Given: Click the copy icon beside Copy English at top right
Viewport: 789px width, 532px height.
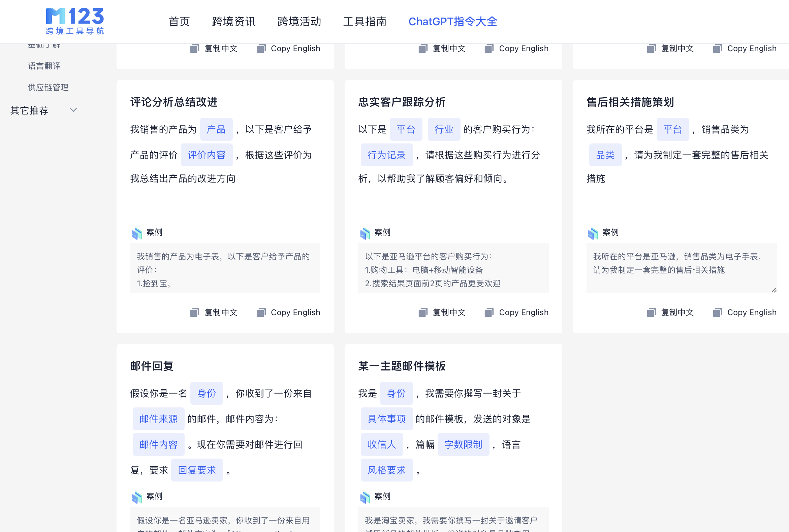Looking at the screenshot, I should [718, 48].
